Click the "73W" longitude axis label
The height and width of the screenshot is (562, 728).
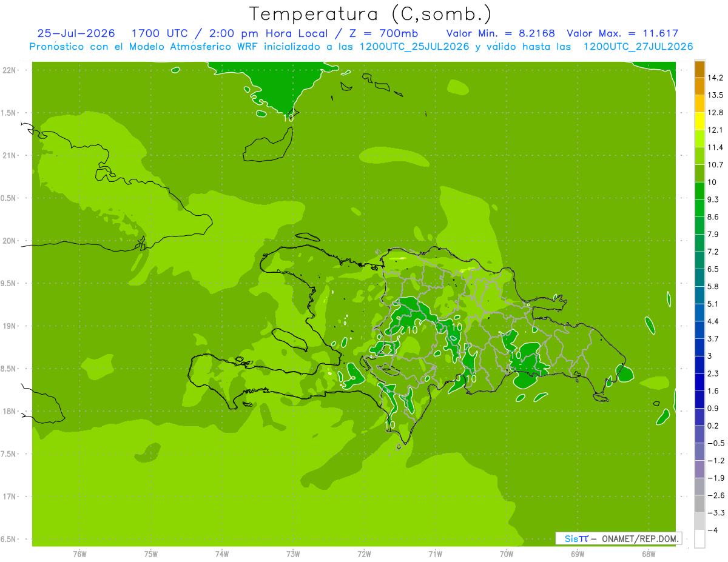(x=293, y=554)
